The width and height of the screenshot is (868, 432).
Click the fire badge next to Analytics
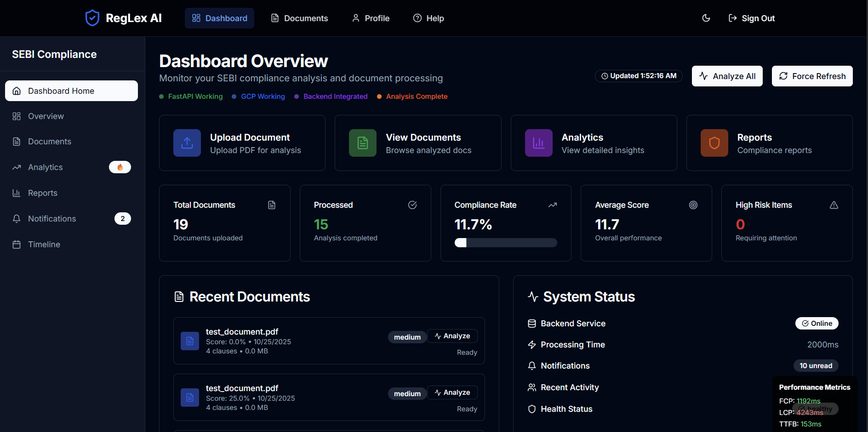click(120, 167)
